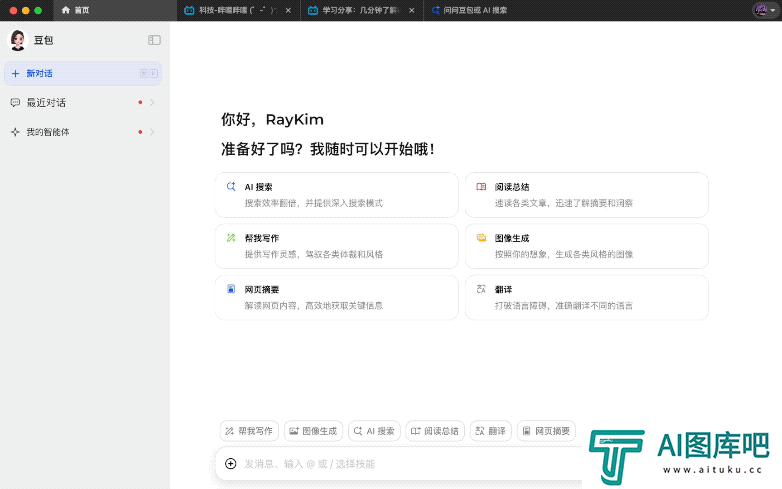Switch to the 科技-哔哩哔哩 tab
Viewport: 782px width, 489px height.
tap(238, 10)
